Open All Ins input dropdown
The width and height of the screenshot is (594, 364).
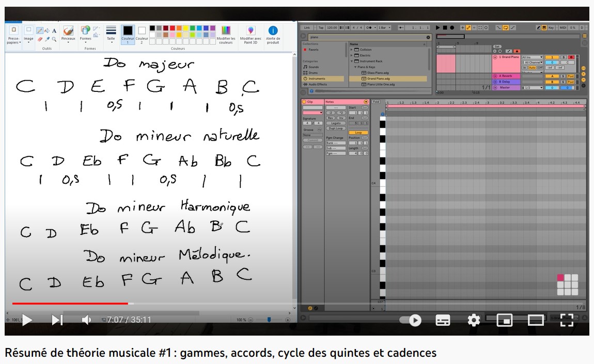[533, 57]
